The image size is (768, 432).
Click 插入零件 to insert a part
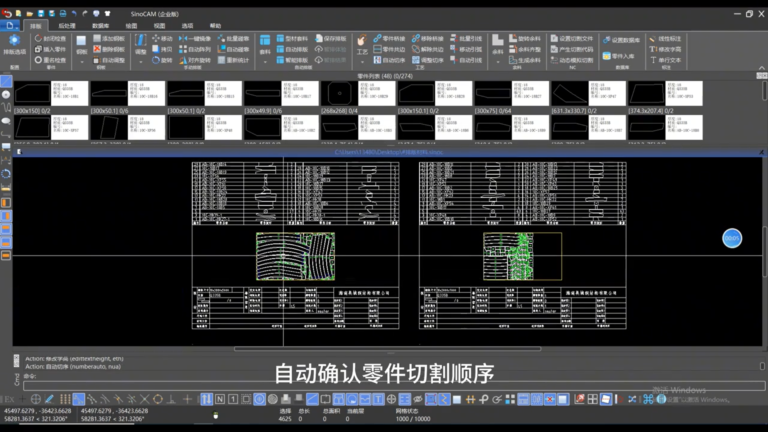tap(50, 49)
